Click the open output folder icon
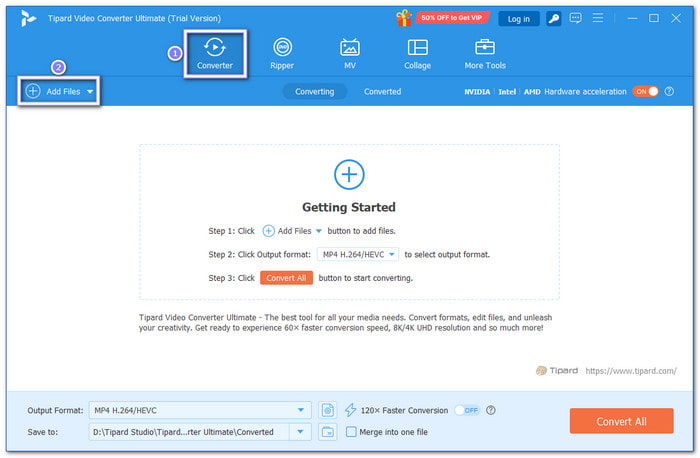The image size is (700, 458). point(329,432)
